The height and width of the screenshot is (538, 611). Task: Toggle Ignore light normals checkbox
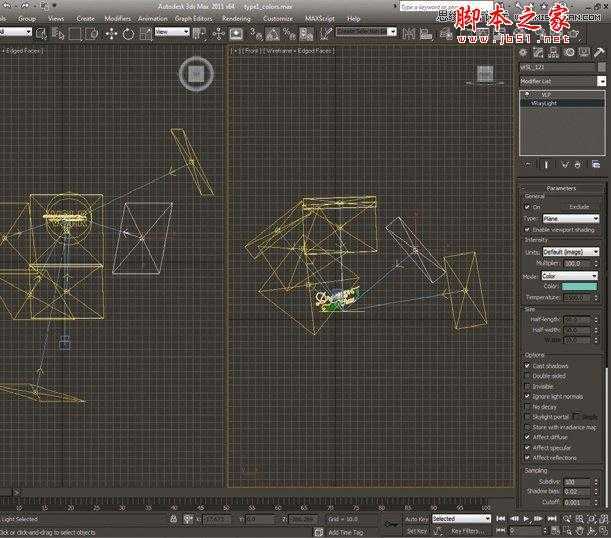tap(527, 397)
